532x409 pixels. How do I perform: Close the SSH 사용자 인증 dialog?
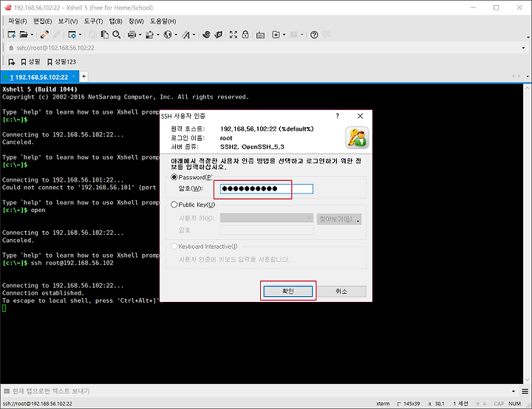click(x=360, y=116)
